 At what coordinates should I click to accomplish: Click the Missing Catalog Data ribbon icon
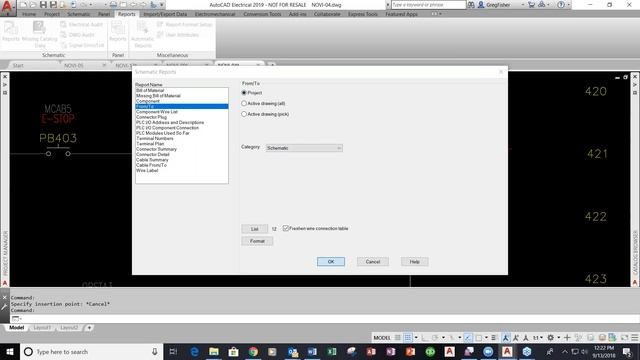pos(40,34)
